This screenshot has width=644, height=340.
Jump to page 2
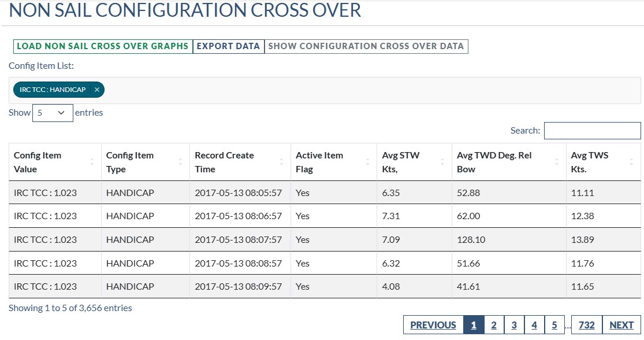(x=494, y=325)
